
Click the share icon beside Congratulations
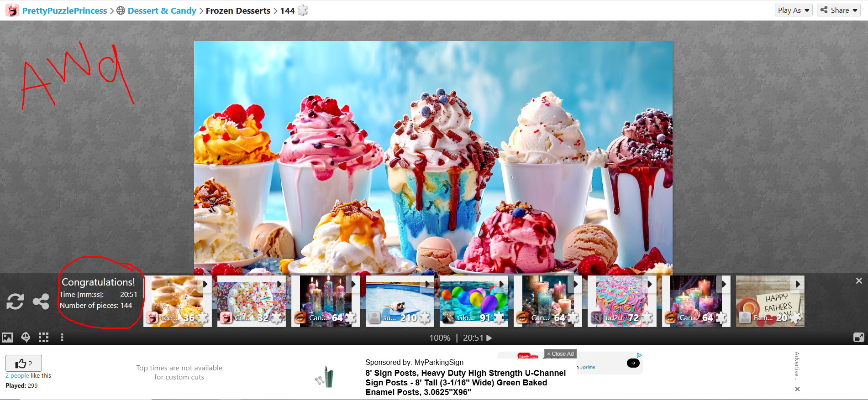click(41, 301)
